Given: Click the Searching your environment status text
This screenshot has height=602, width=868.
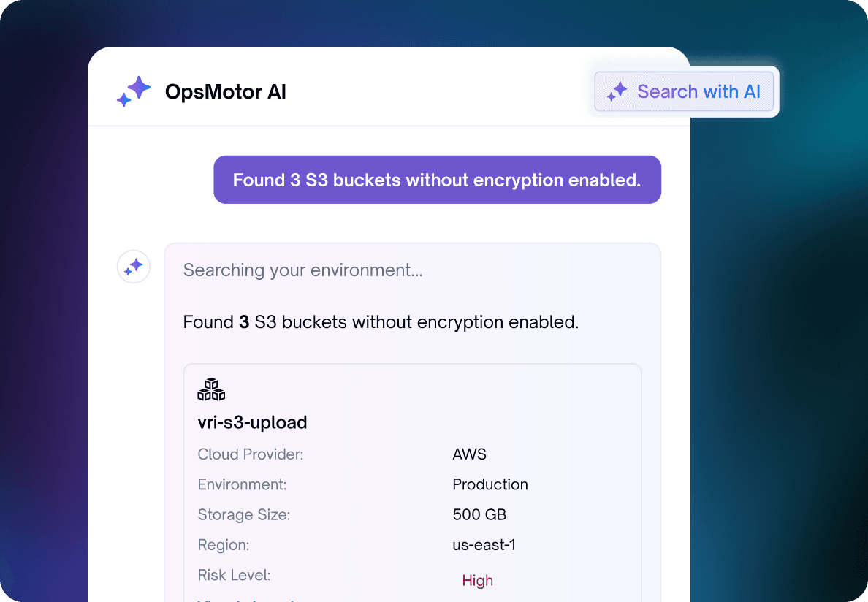Looking at the screenshot, I should coord(302,270).
